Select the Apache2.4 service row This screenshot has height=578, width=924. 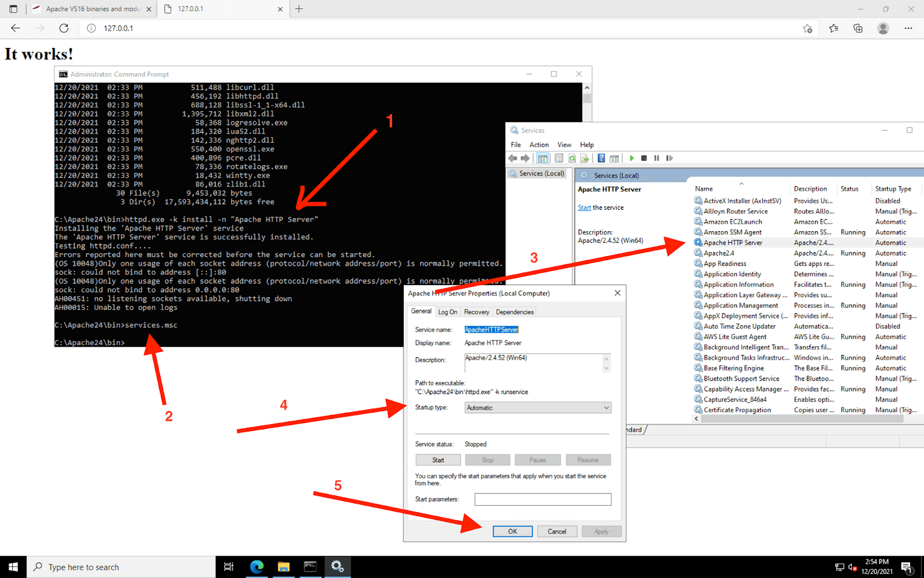point(807,253)
